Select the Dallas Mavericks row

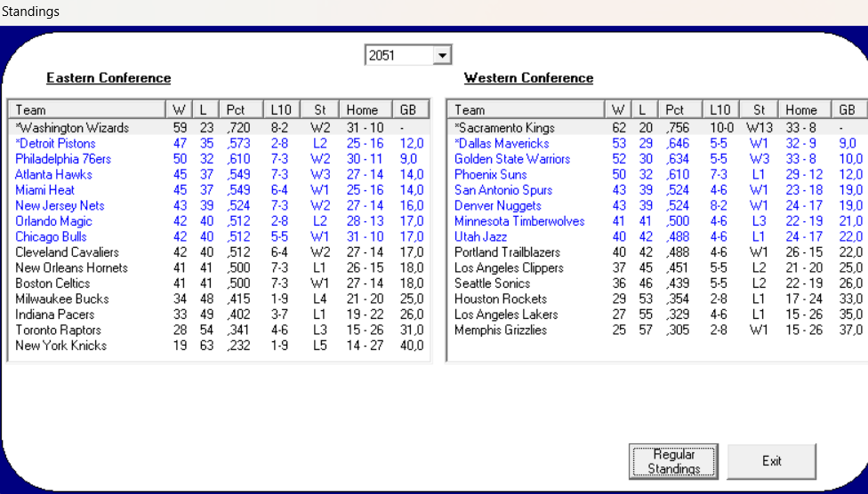coord(658,143)
